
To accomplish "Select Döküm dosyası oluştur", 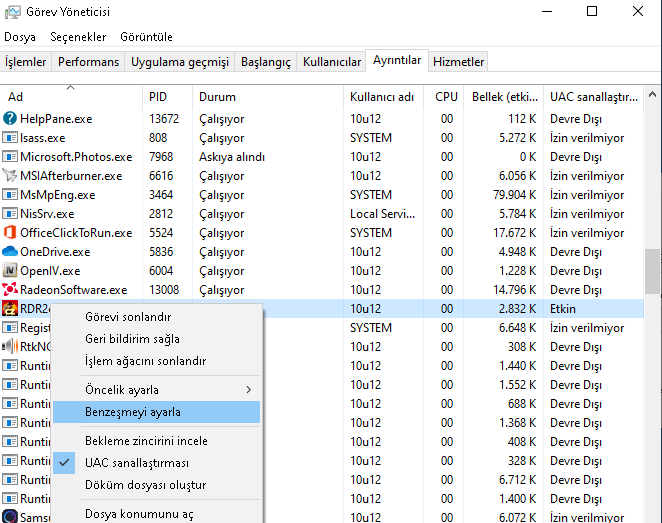I will [x=156, y=485].
